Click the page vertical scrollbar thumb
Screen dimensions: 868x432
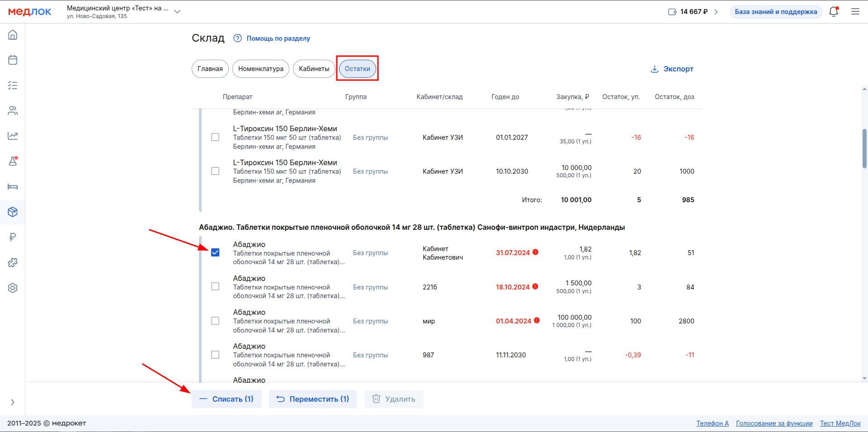864,148
